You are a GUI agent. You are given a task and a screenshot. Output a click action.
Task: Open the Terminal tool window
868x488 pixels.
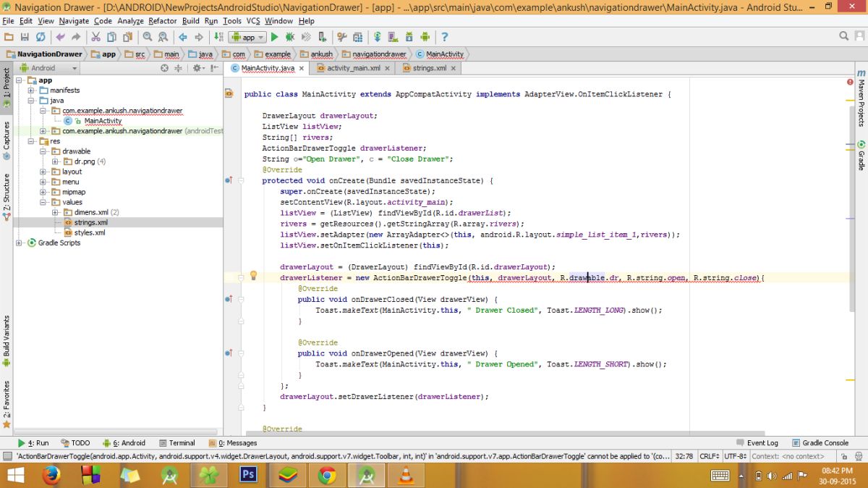point(176,442)
